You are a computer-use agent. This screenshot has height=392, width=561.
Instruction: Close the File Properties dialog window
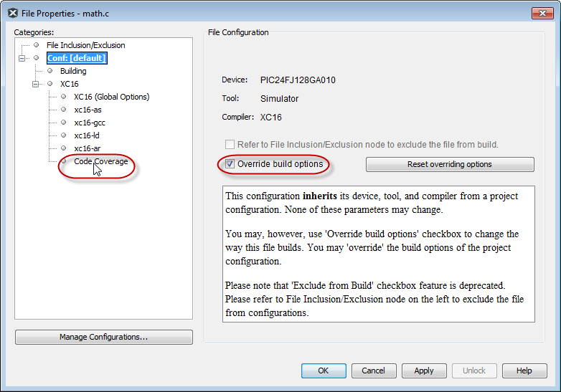click(x=542, y=14)
